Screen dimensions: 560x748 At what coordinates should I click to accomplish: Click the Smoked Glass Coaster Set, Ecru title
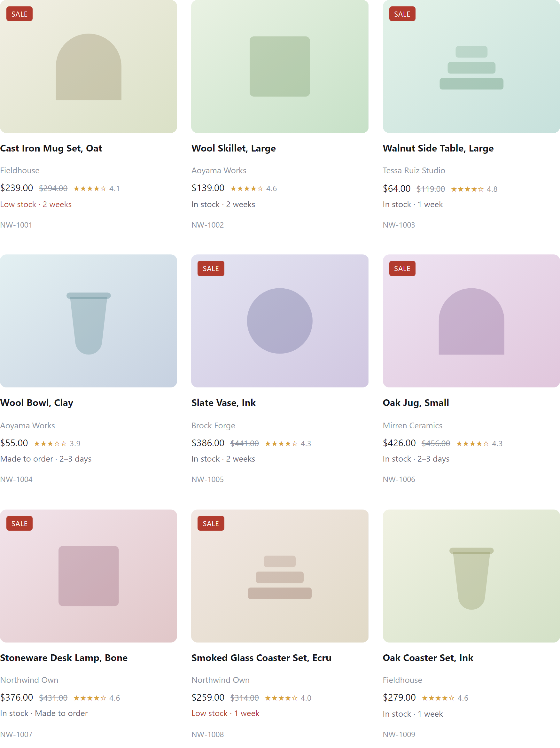point(261,658)
